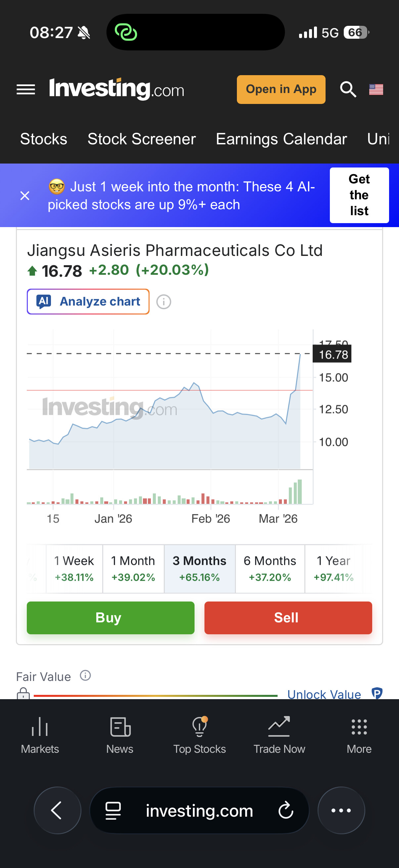
Task: Open Top Stocks lightbulb tab
Action: click(199, 735)
